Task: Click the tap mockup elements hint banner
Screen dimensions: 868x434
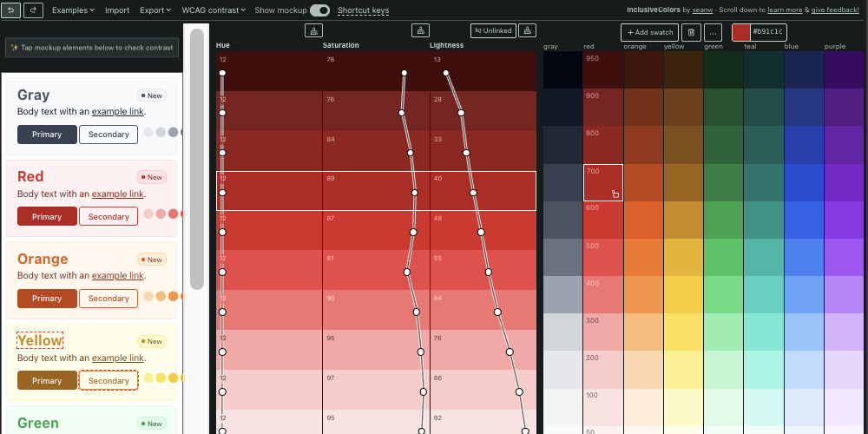Action: click(92, 48)
